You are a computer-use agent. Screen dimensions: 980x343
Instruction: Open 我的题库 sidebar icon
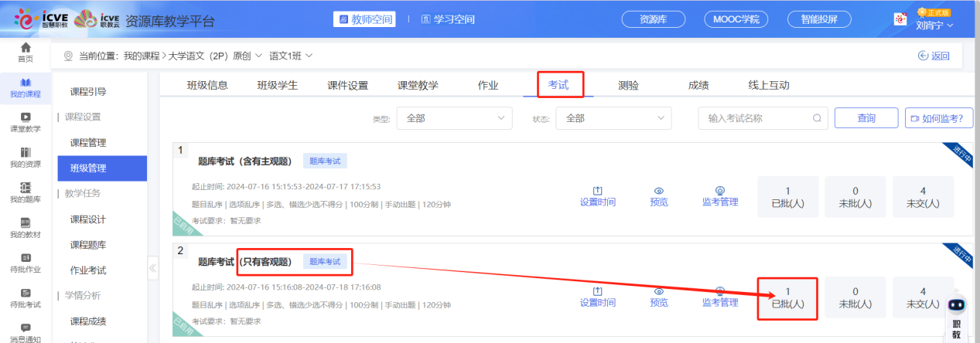(26, 188)
